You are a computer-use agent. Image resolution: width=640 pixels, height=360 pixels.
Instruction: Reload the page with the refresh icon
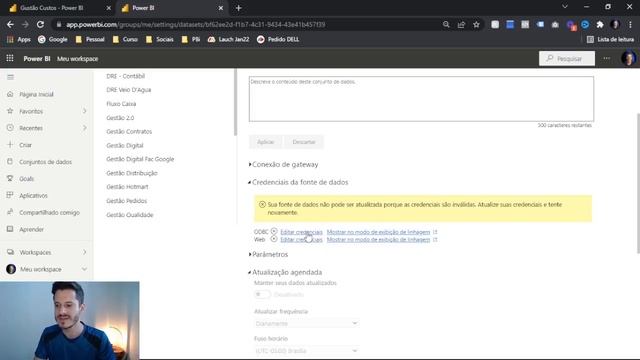(40, 24)
